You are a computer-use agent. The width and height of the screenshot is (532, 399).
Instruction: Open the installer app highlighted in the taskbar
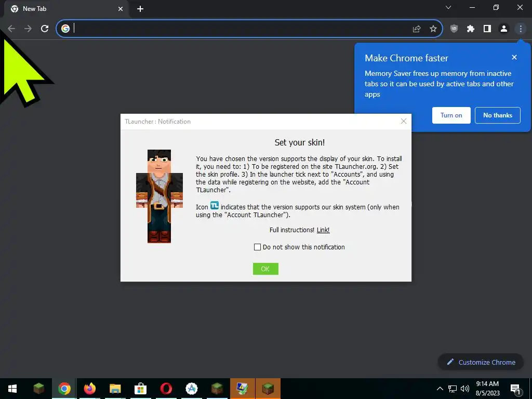coord(242,389)
